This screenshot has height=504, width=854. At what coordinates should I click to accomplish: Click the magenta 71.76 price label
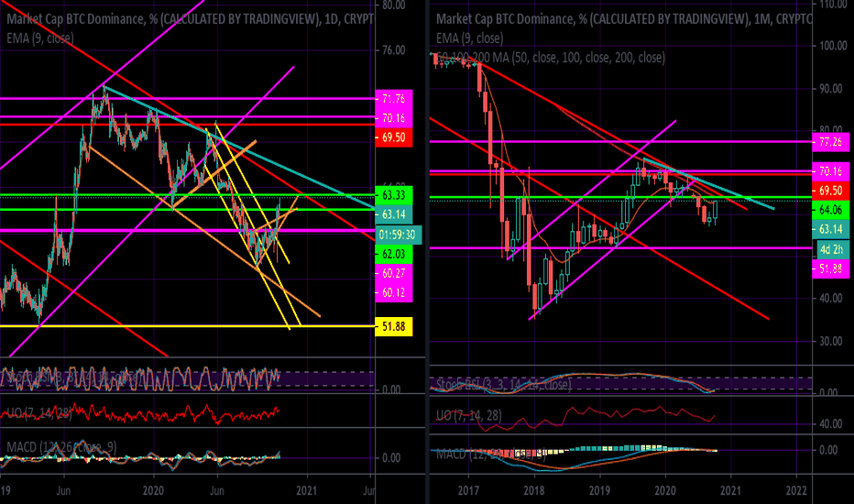[394, 99]
